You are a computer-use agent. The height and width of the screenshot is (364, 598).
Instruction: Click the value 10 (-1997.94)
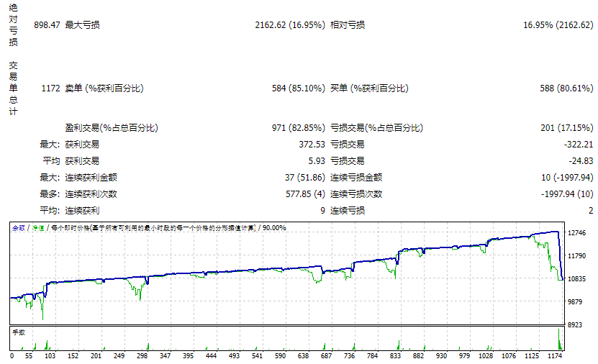pos(567,178)
